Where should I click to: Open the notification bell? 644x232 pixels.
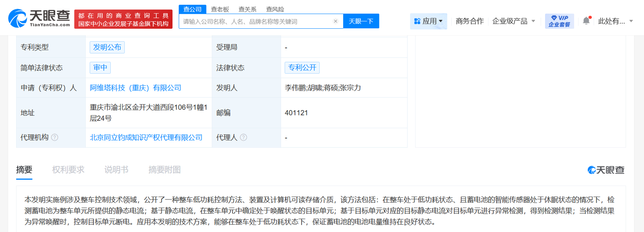coord(586,21)
